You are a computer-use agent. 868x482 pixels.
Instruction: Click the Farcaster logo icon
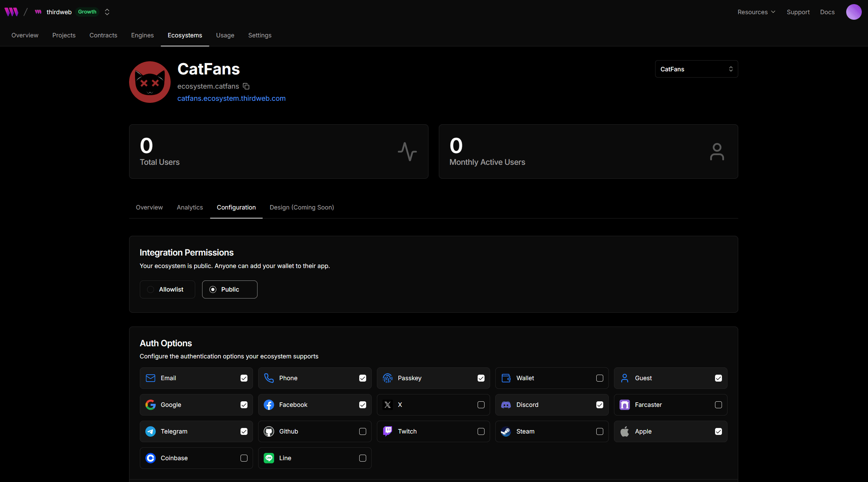pyautogui.click(x=624, y=405)
